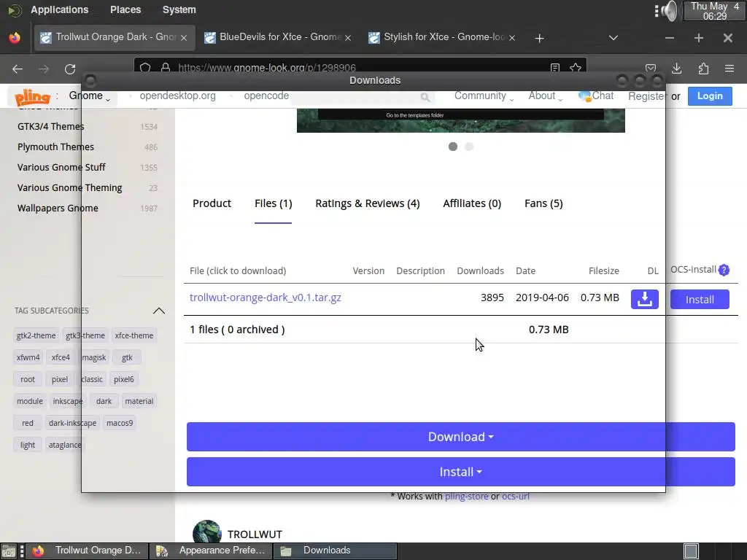Switch to the Stylish for Xfce browser tab
This screenshot has width=747, height=560.
[441, 38]
